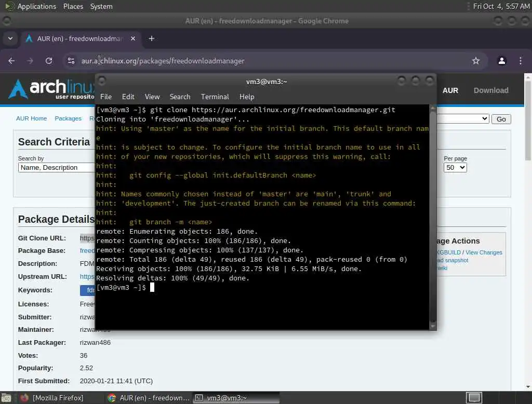Open the Chrome three-dot menu
This screenshot has height=404, width=532.
pyautogui.click(x=521, y=61)
